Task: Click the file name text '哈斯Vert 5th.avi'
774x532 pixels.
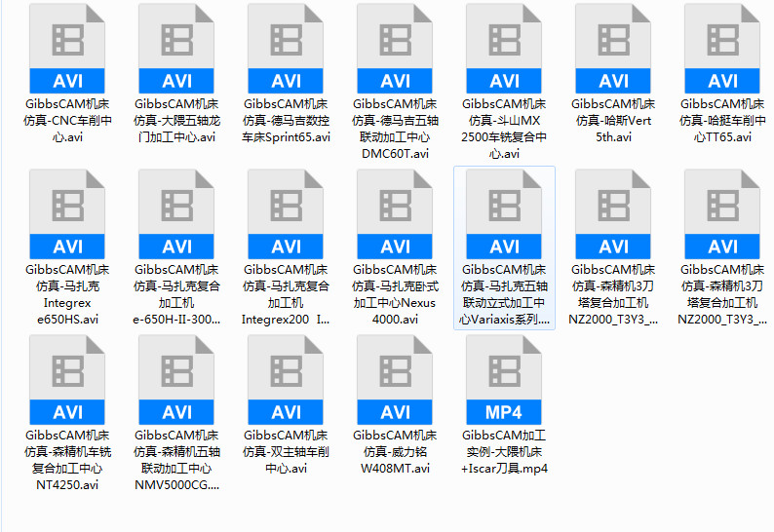Action: click(x=613, y=121)
